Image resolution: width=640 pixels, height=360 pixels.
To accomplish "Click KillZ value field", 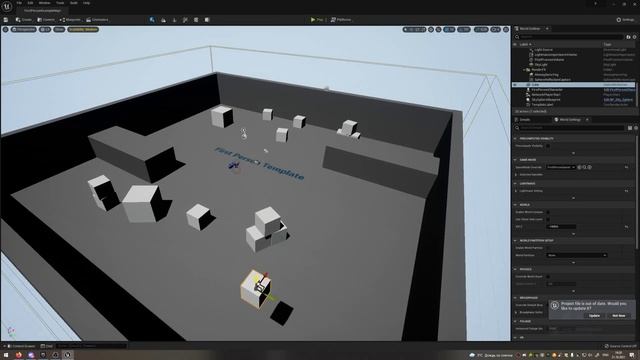I will 561,227.
